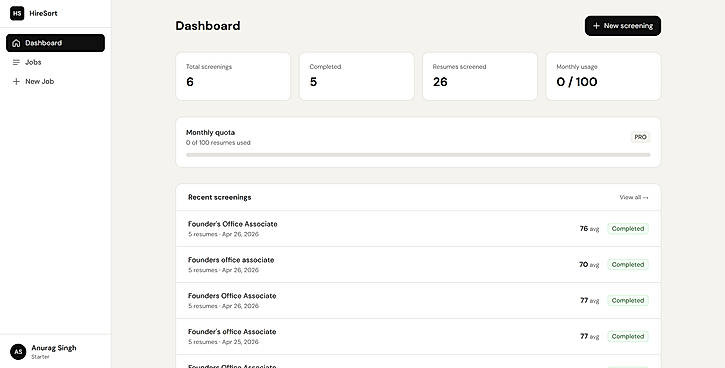Click the 76 avg score
725x368 pixels.
pos(589,229)
